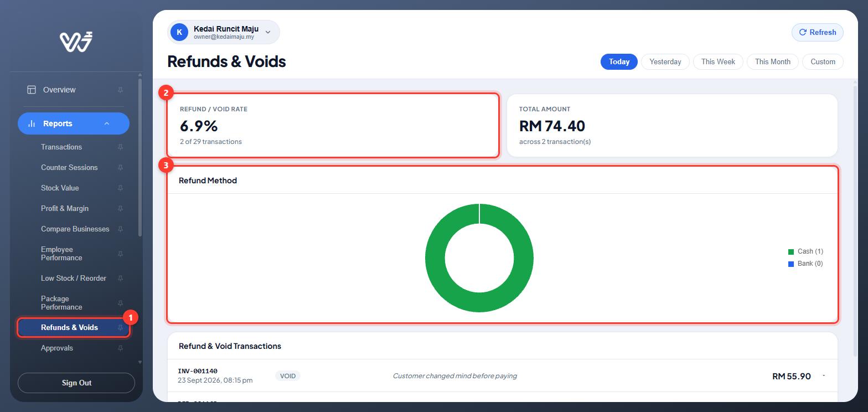Click the blue K account avatar

tap(179, 32)
